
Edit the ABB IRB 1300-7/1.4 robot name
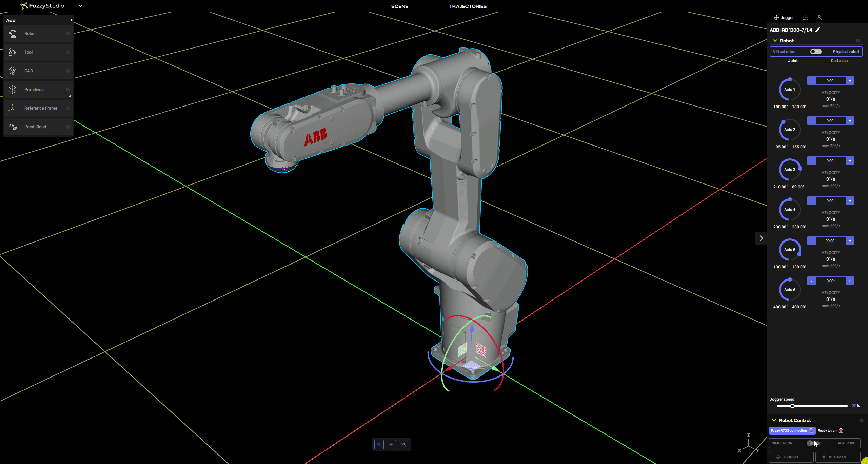click(x=818, y=30)
